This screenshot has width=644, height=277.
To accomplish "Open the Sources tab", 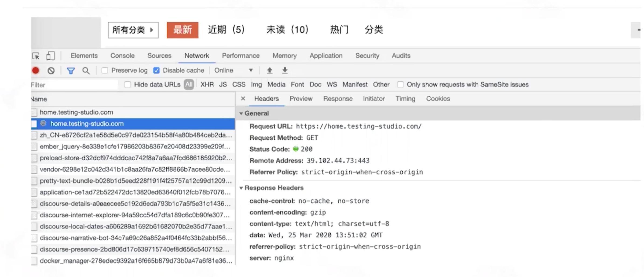I will (159, 56).
